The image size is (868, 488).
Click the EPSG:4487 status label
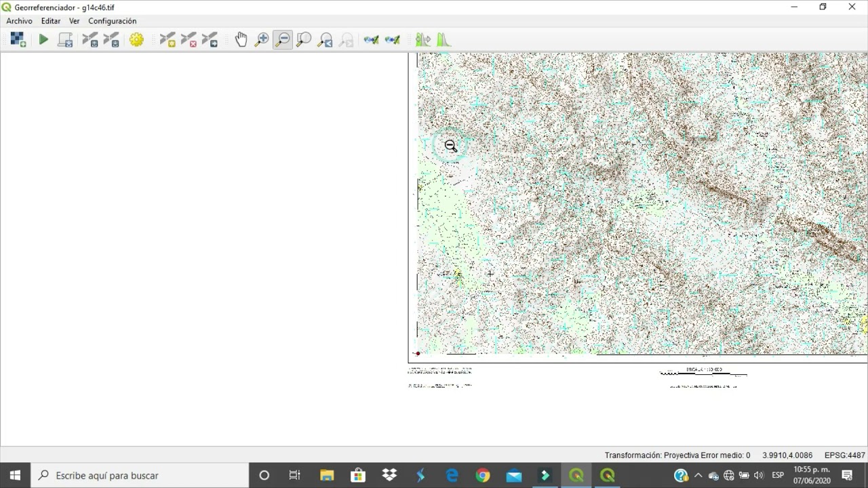[844, 455]
